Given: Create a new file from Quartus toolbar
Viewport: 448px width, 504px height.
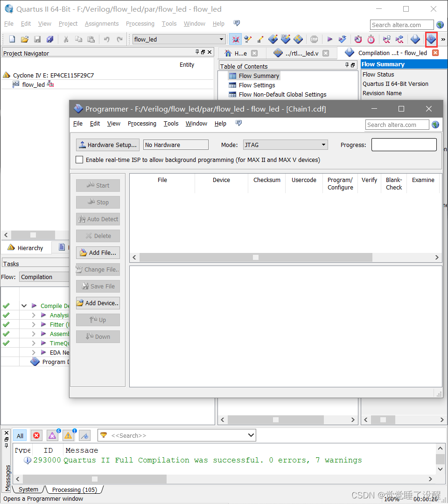Looking at the screenshot, I should click(x=12, y=39).
